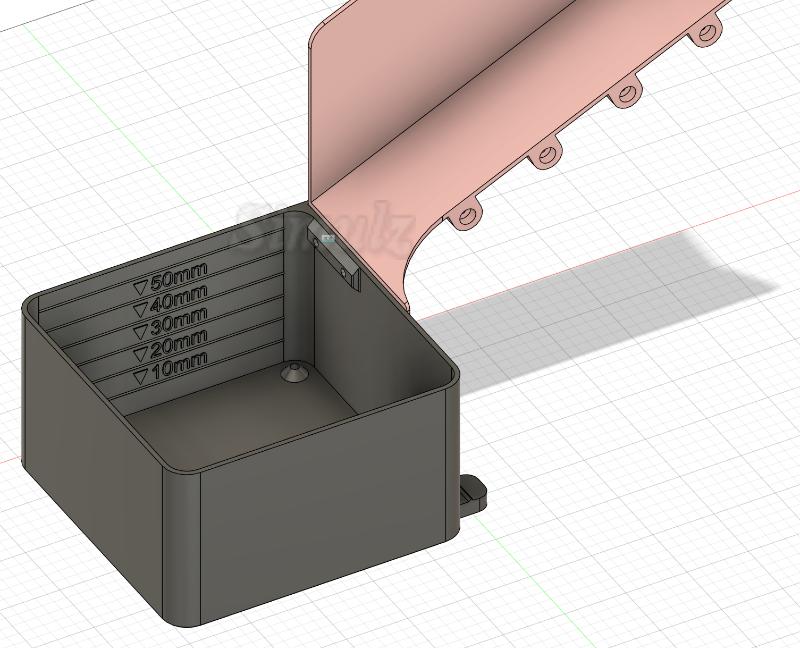Click the lid tab hole nearest the box
The height and width of the screenshot is (648, 800).
[x=465, y=217]
